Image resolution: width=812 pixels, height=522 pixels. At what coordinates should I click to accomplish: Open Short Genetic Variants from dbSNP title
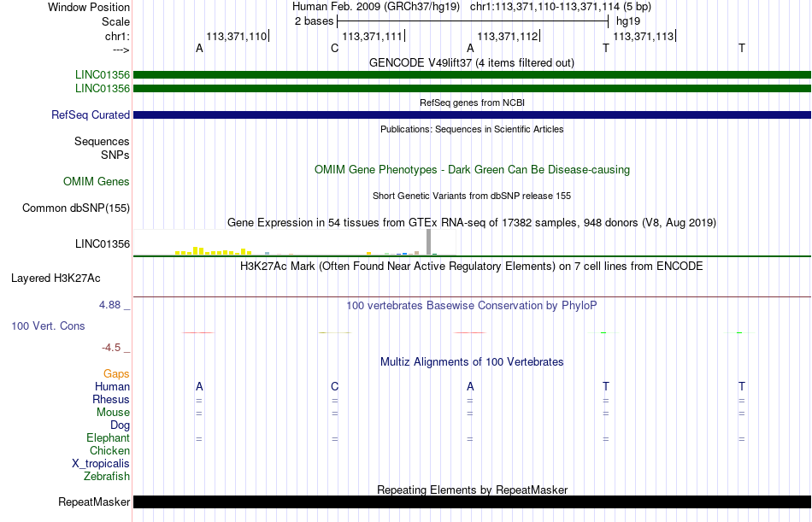pos(472,196)
